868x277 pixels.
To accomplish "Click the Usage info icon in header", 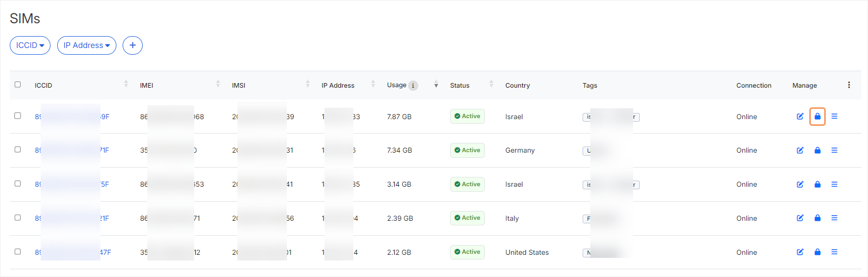I will (413, 86).
